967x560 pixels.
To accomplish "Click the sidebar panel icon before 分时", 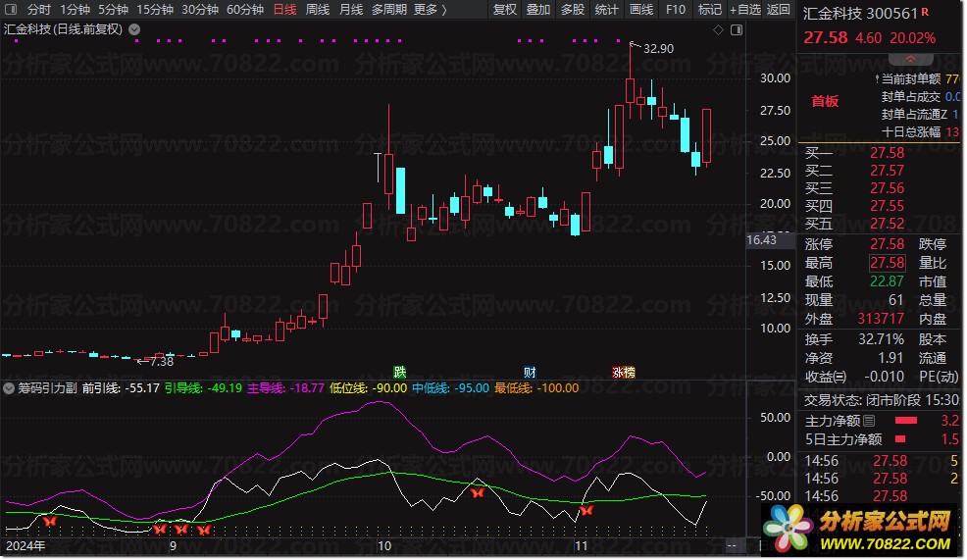I will (x=11, y=9).
